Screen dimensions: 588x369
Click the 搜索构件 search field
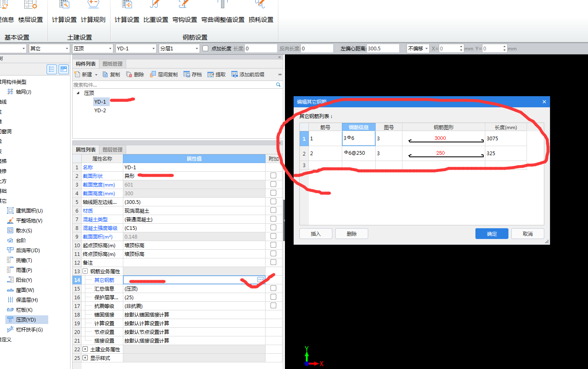pos(174,85)
